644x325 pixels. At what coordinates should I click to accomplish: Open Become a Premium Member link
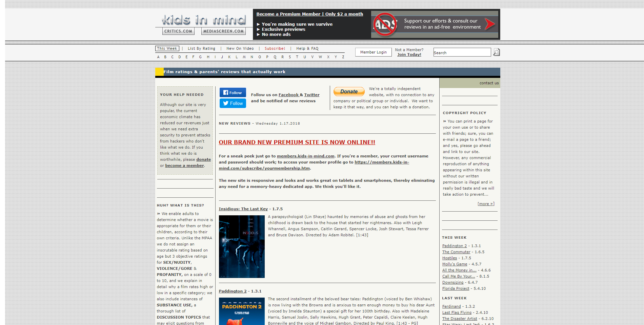click(x=309, y=14)
